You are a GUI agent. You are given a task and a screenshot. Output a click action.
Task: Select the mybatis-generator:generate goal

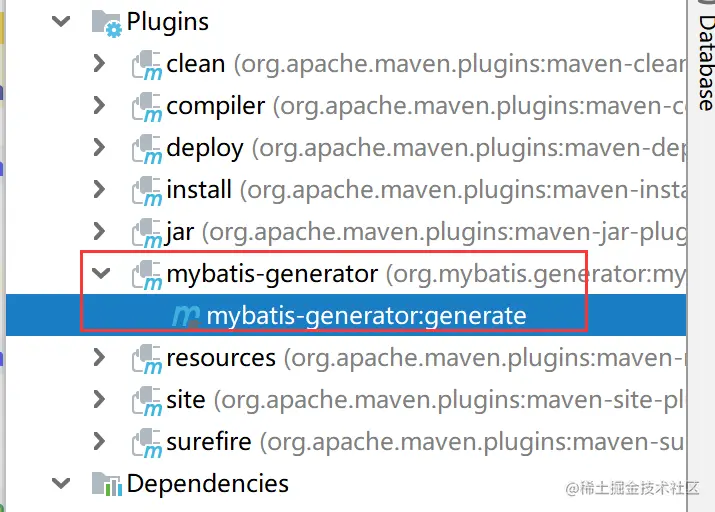click(x=365, y=317)
